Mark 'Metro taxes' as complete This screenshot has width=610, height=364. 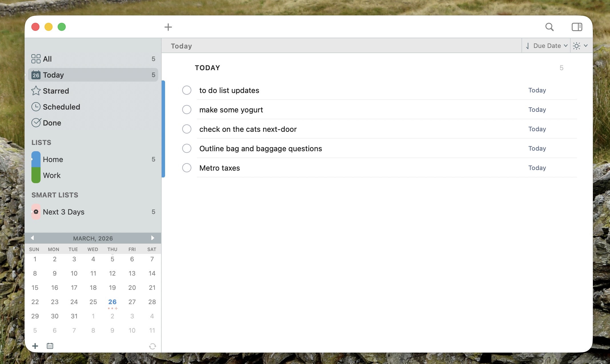point(186,168)
